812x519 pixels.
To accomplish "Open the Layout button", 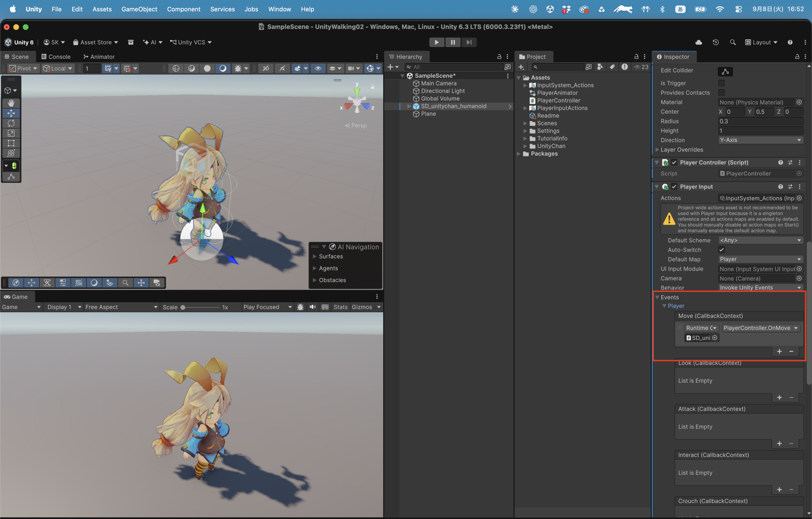I will coord(761,42).
